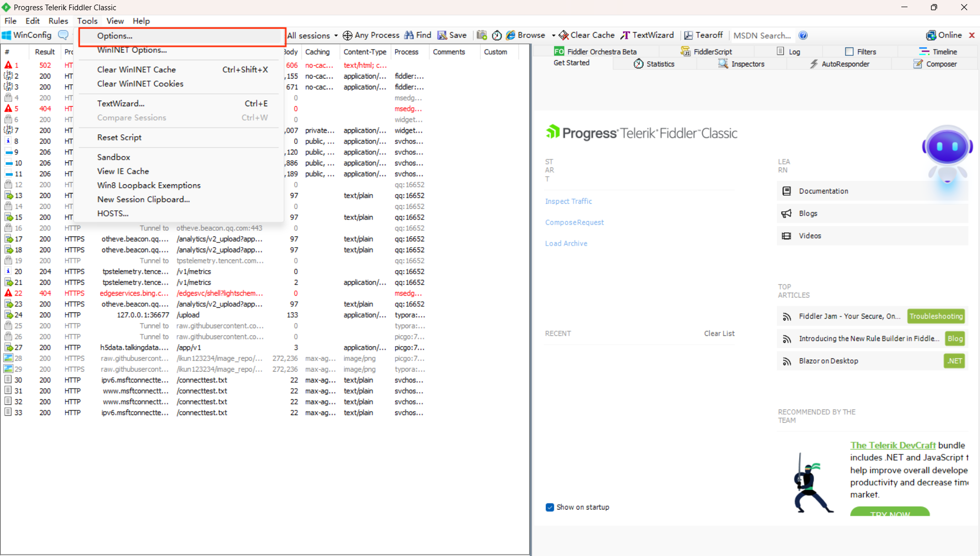Expand the Browse dropdown arrow

coord(554,35)
